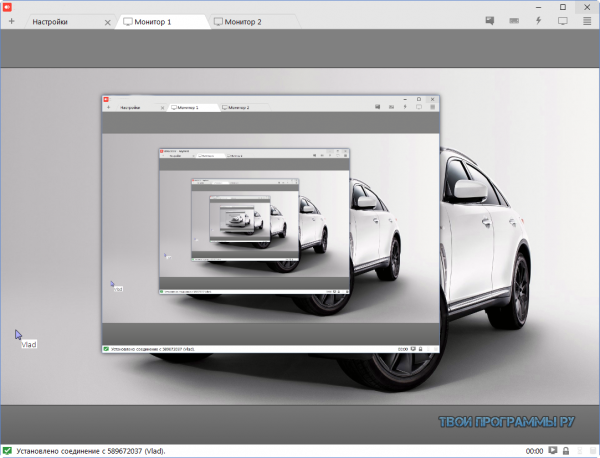This screenshot has width=600, height=458.
Task: Close the Настройки tab
Action: (107, 21)
